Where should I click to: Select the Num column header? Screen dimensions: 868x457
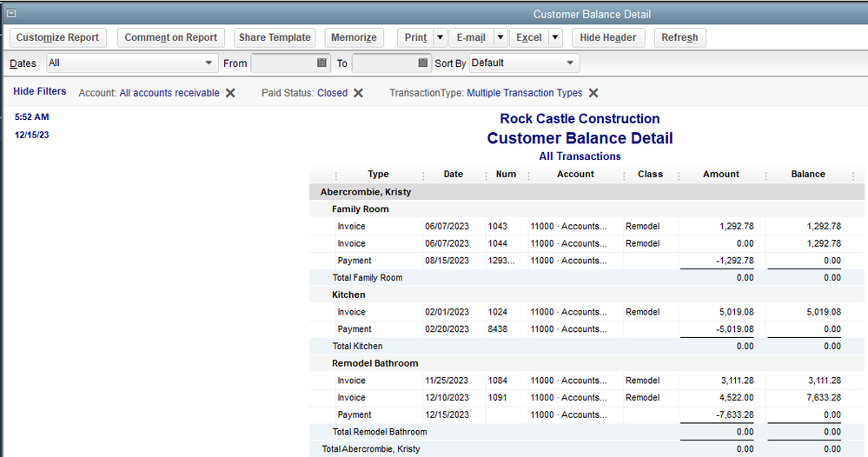[x=506, y=174]
